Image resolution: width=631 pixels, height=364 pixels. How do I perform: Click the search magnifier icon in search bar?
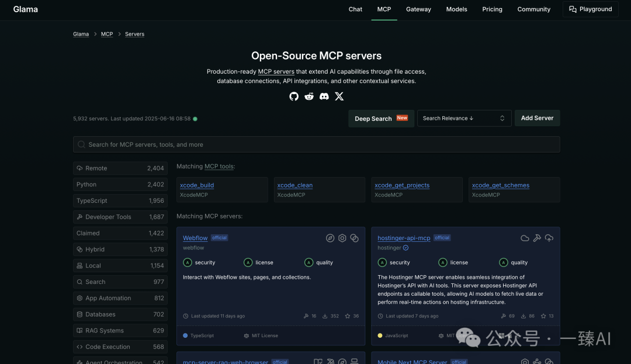pos(81,144)
